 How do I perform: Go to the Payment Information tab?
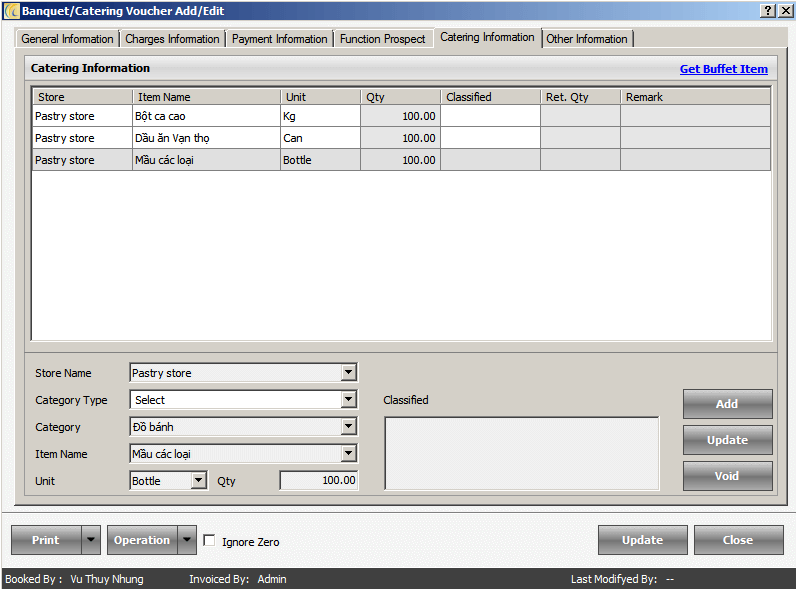point(279,39)
